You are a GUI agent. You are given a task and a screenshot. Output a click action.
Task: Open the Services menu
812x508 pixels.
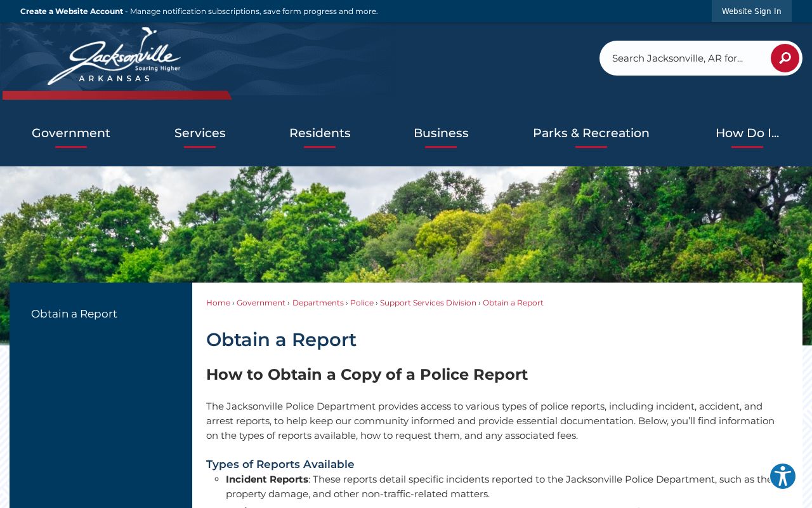coord(200,133)
